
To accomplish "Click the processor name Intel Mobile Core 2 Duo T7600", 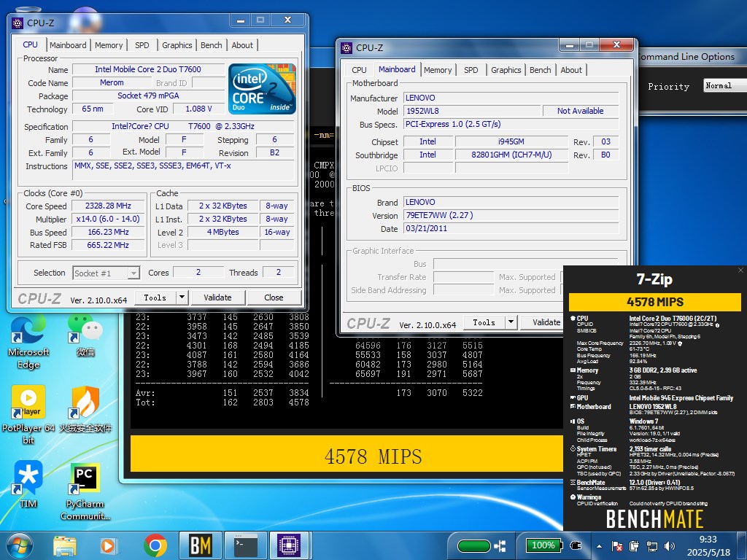I will coord(147,69).
